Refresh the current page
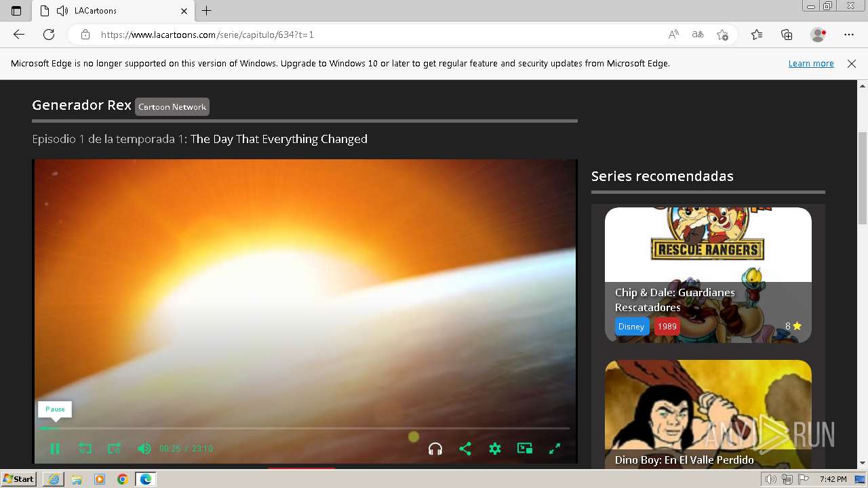This screenshot has height=488, width=868. 49,35
